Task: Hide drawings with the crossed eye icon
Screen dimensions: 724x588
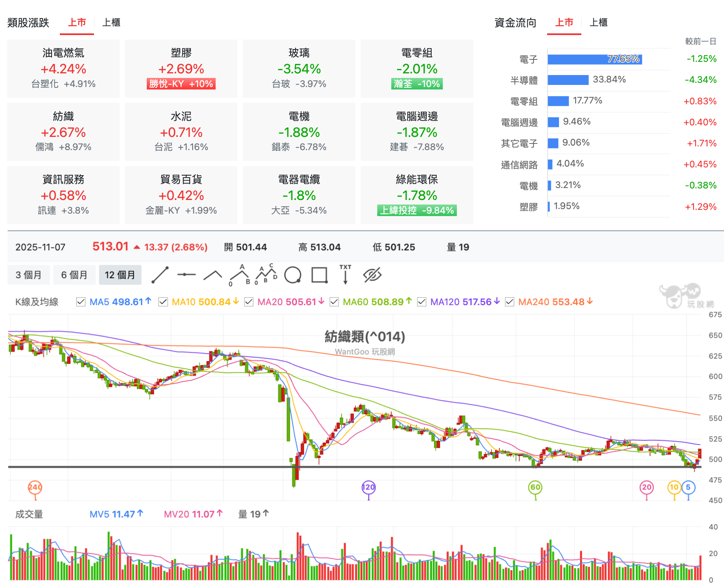Action: tap(372, 275)
